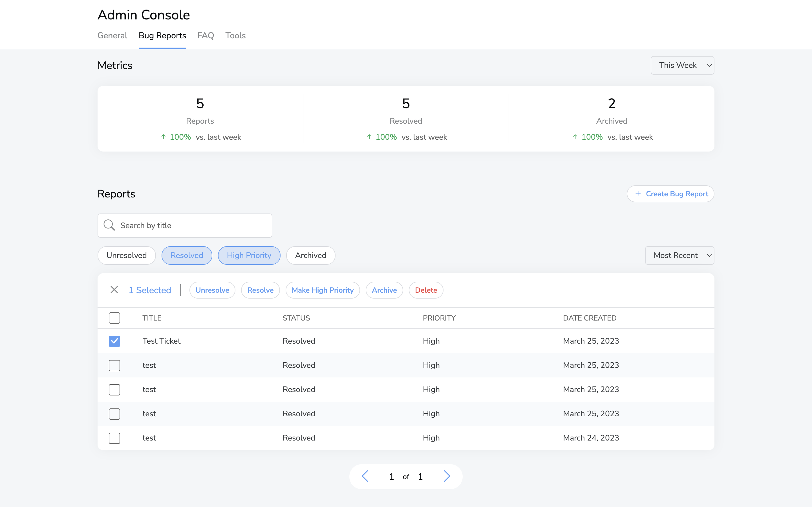Click the Archive bulk action button
The image size is (812, 507).
coord(384,290)
